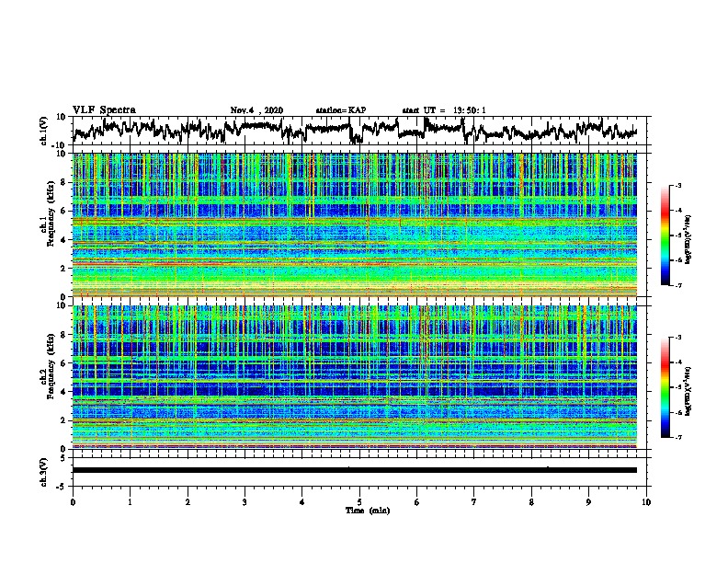Click the "ch.3(V)" axis label
The height and width of the screenshot is (563, 728).
(44, 472)
